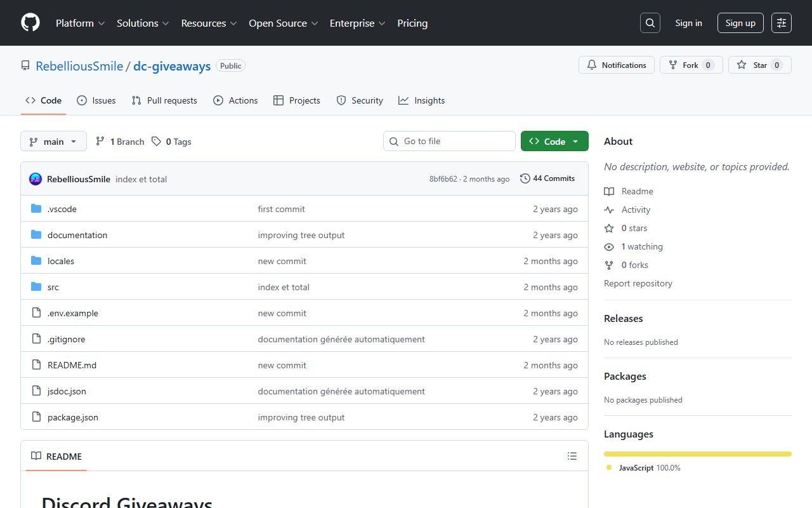Expand the Platform navigation menu
Screen dimensions: 812x508
80,23
